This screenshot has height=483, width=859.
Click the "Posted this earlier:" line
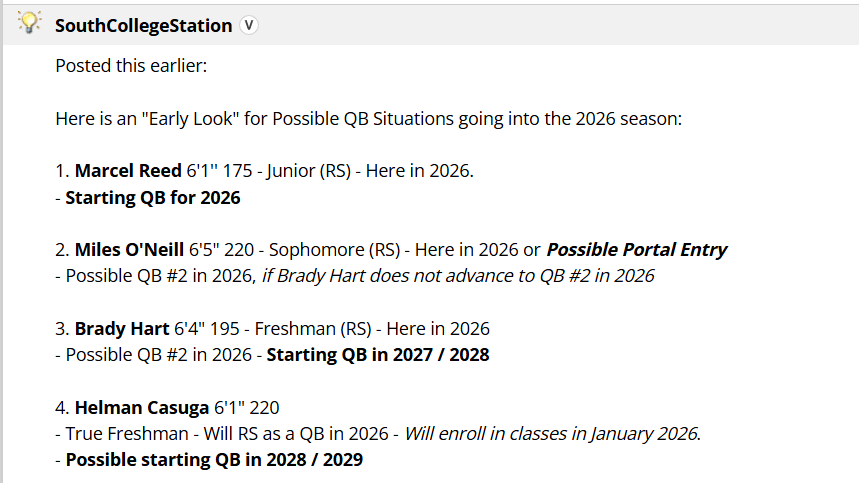131,66
